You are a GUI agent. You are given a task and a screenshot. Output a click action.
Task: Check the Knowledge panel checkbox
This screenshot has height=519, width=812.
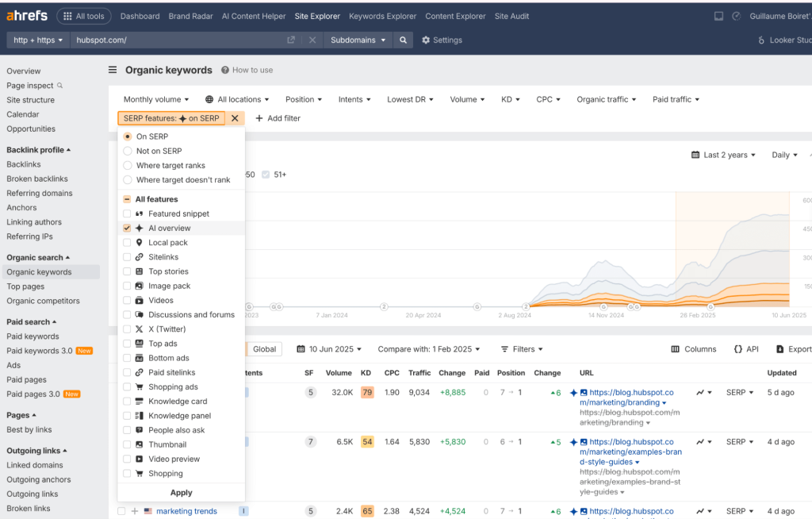[127, 416]
